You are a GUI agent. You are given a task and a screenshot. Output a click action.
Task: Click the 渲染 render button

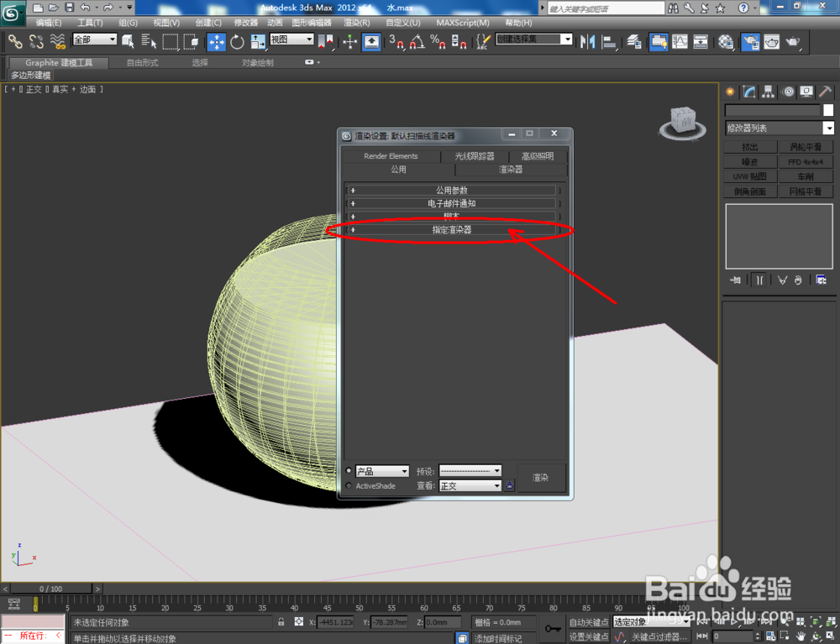540,478
